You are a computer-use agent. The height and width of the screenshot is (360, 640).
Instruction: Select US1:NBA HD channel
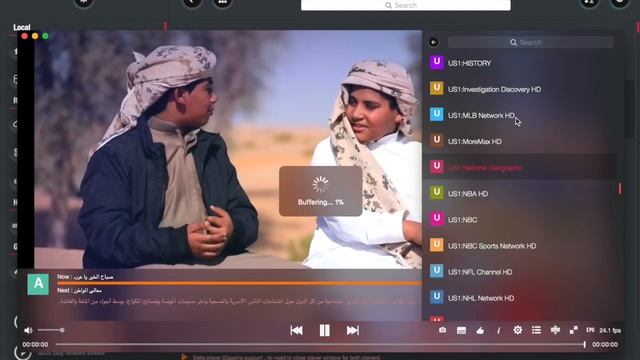point(519,193)
